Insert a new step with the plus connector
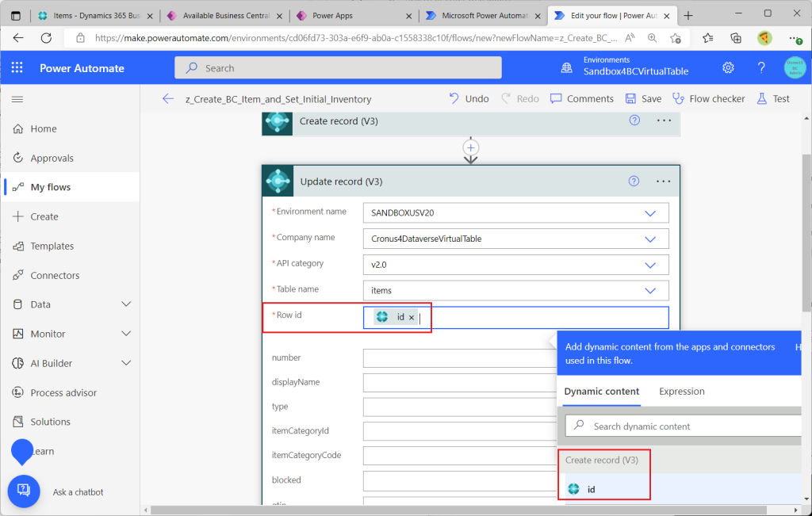The width and height of the screenshot is (812, 516). [471, 148]
